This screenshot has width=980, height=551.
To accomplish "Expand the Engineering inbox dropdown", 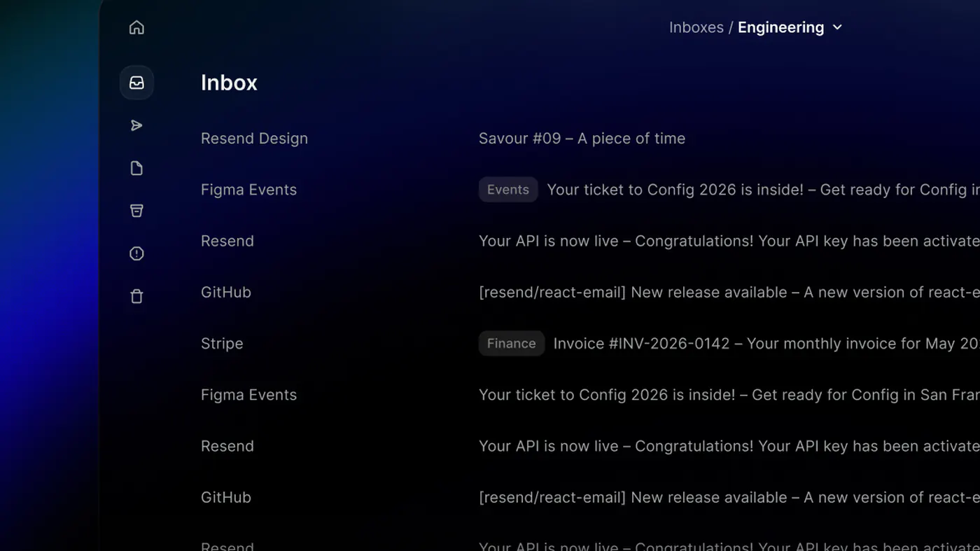I will click(790, 27).
